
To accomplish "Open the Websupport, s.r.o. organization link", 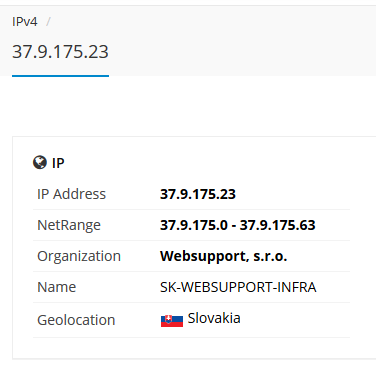I will (x=223, y=256).
